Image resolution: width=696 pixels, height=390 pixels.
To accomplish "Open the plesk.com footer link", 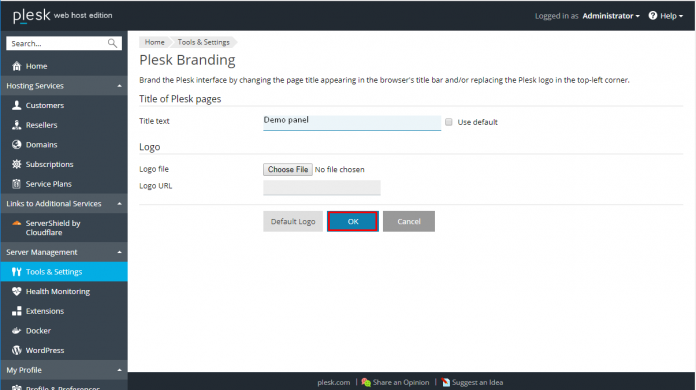I will click(x=334, y=382).
